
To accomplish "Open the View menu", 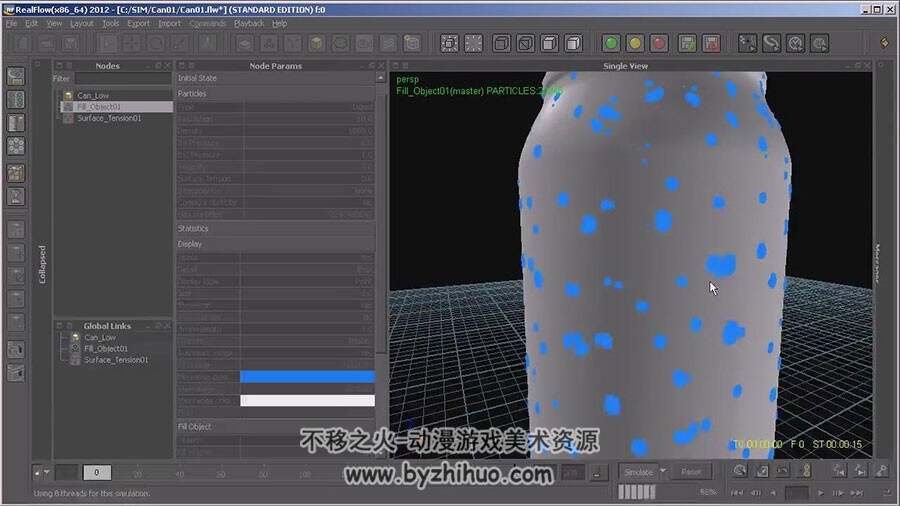I will 55,24.
